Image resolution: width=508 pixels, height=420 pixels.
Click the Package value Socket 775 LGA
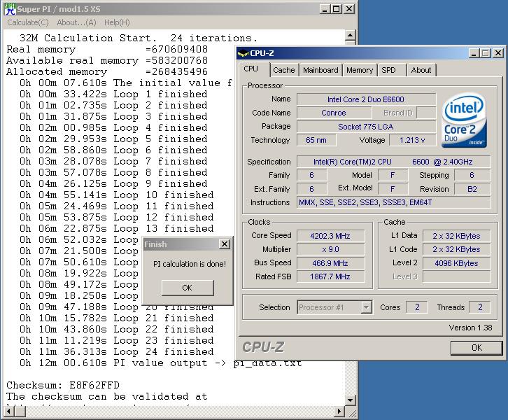point(366,127)
